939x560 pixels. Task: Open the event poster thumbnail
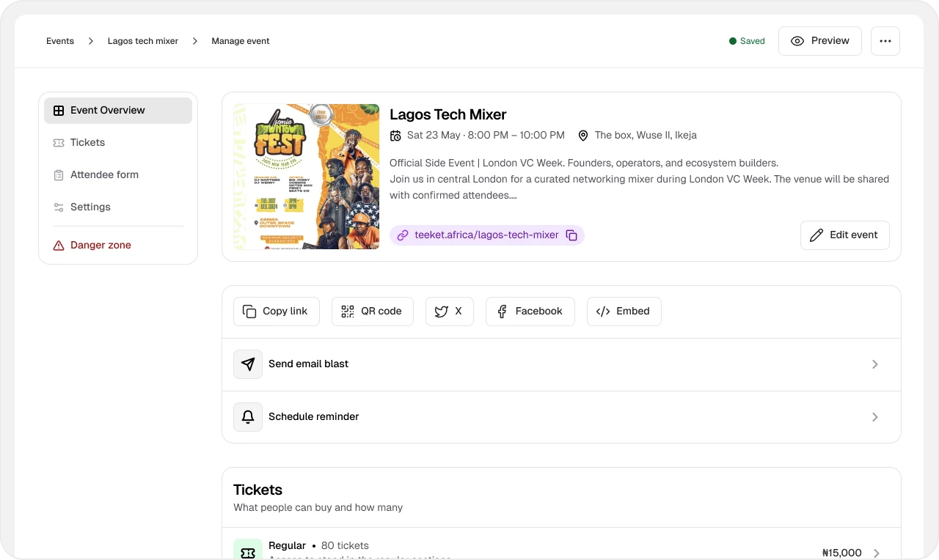coord(307,177)
